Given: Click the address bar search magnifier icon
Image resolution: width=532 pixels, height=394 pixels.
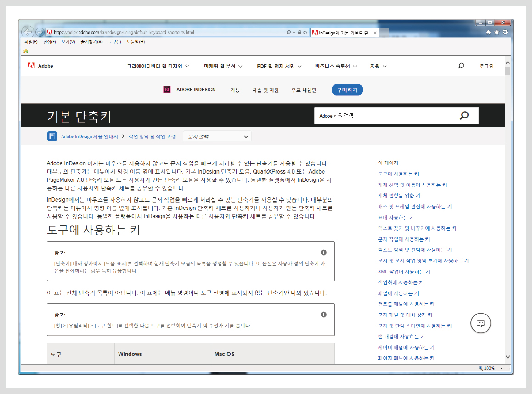Looking at the screenshot, I should (x=289, y=32).
